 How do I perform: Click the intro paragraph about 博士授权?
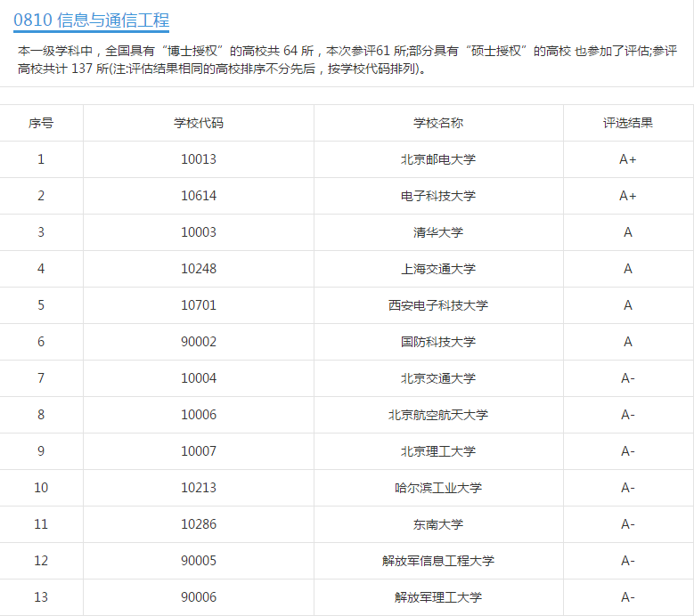(347, 60)
